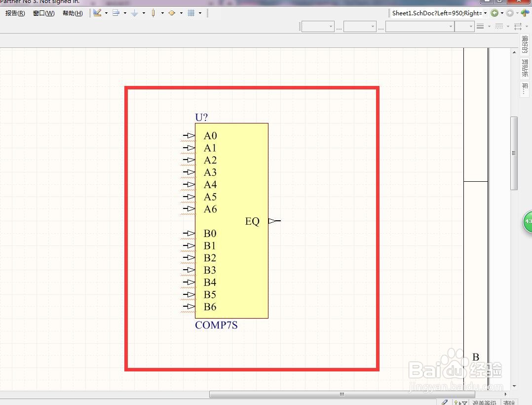Screen dimensions: 532x405
Task: Select the yellow COMP7S component body
Action: (x=232, y=221)
